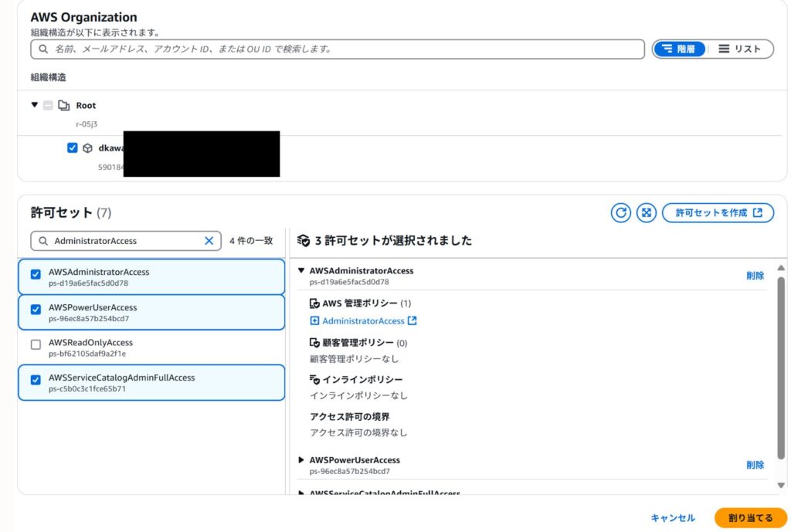Screen dimensions: 791x532
Task: Click the Root label in organization tree
Action: tap(86, 105)
